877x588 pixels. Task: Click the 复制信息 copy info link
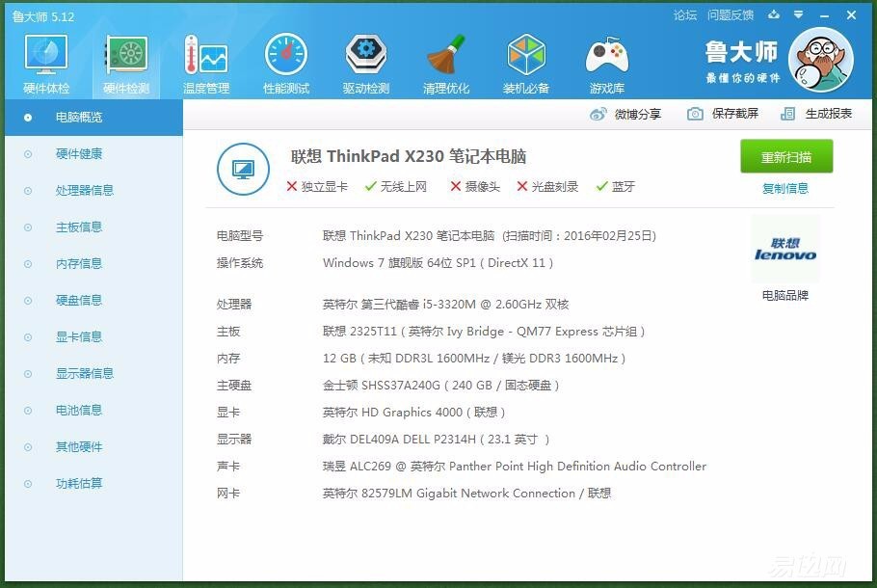(x=785, y=188)
